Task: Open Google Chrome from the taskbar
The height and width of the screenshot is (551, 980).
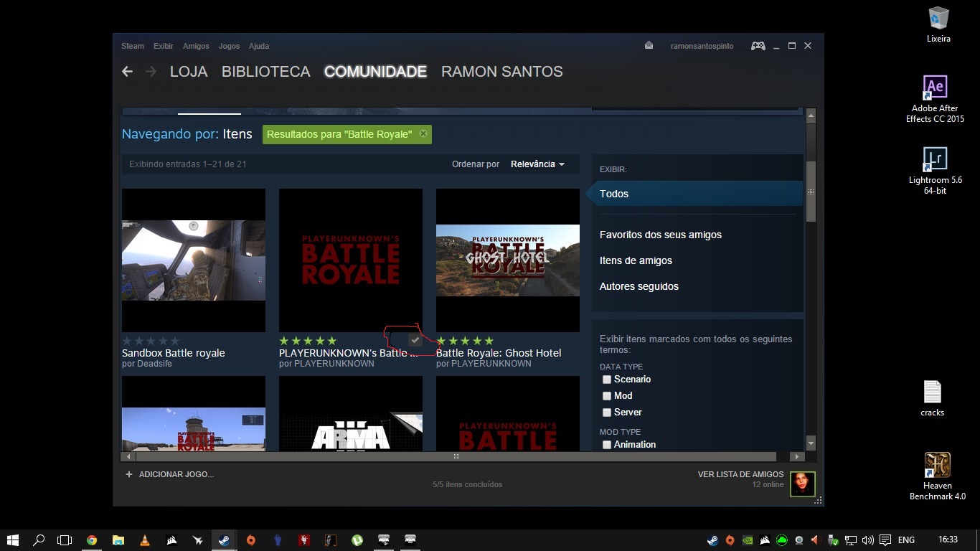Action: click(x=92, y=540)
